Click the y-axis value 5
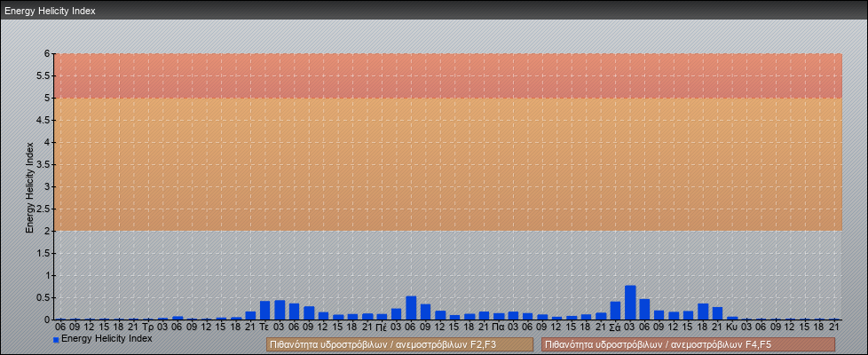 [48, 98]
